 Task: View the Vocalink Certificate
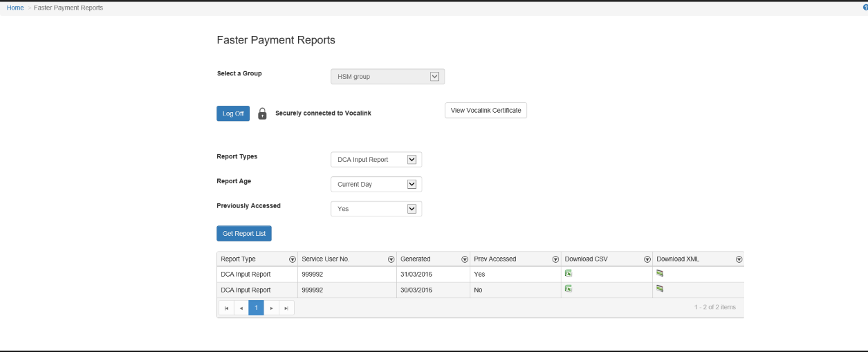tap(486, 111)
